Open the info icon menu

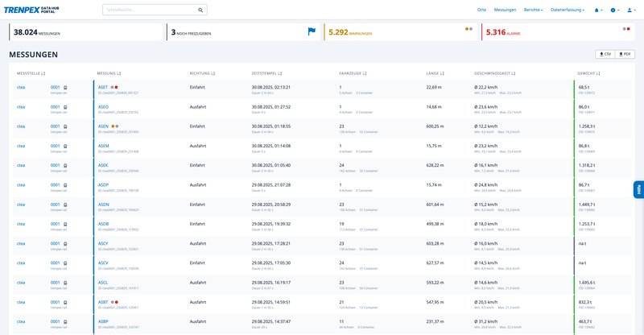tap(613, 10)
